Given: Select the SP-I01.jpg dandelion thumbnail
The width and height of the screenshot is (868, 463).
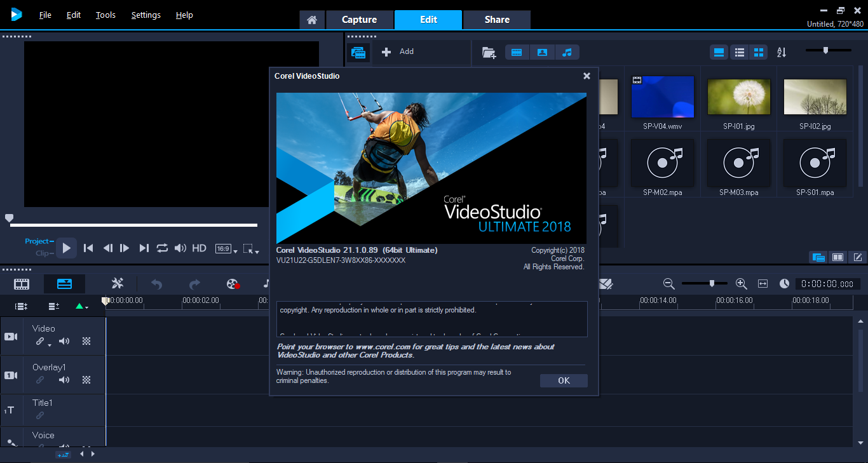Looking at the screenshot, I should (739, 97).
